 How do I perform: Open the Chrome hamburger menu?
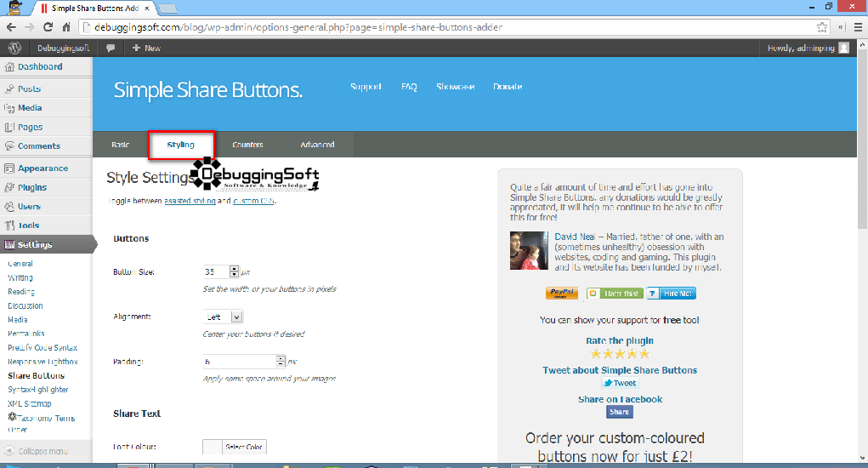(858, 27)
